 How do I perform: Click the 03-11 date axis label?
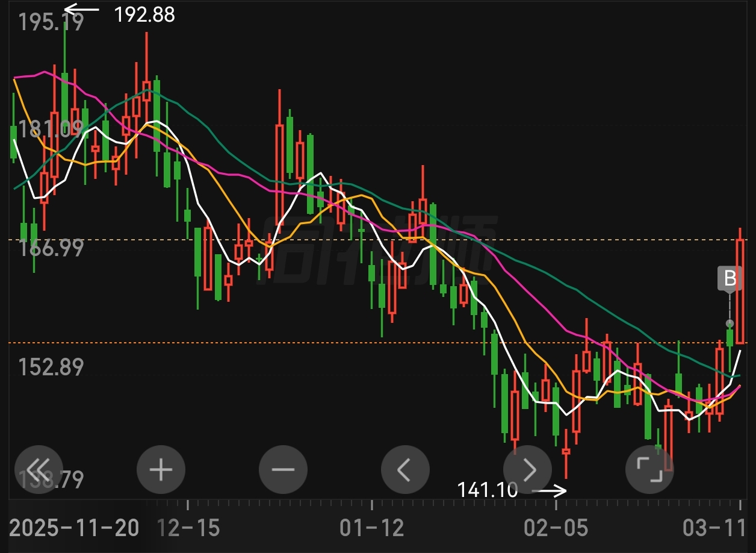tap(716, 528)
